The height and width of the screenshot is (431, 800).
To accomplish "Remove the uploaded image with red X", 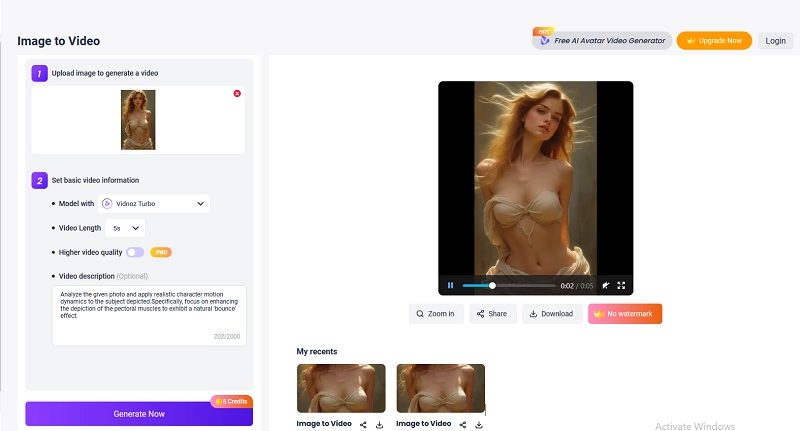I will pyautogui.click(x=237, y=93).
